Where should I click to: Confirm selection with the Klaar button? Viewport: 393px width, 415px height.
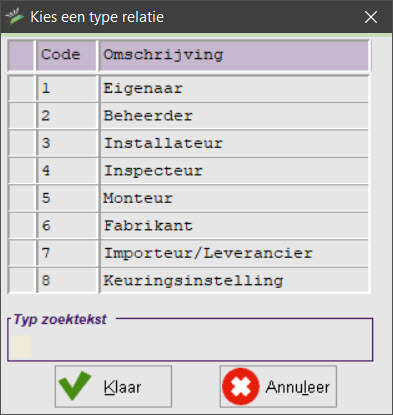[x=113, y=386]
